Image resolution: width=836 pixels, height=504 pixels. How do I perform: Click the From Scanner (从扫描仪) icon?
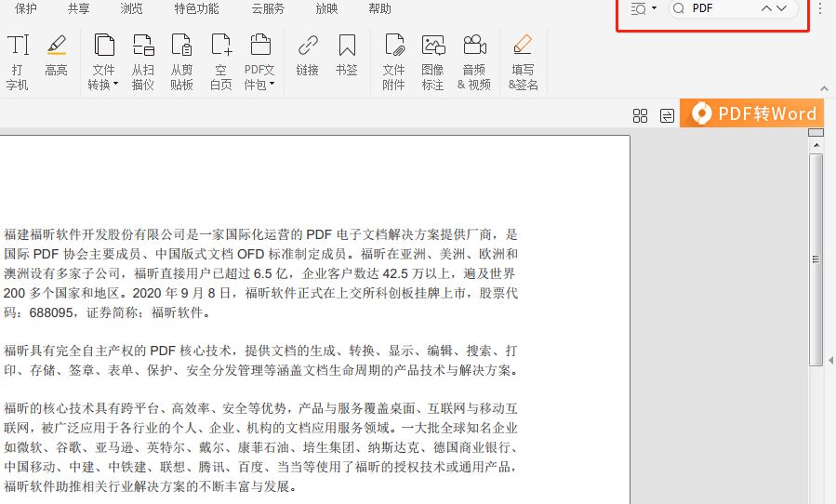[142, 62]
